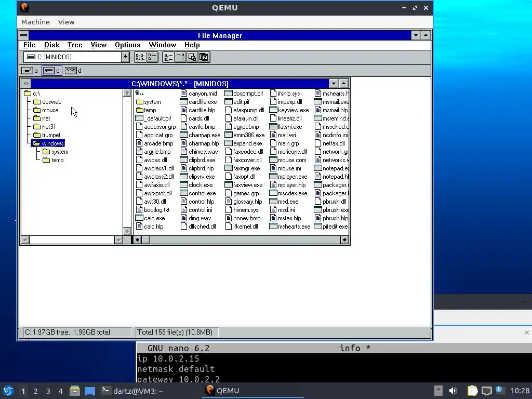Screen dimensions: 532x399
Task: Select chimes.wav sound file
Action: coord(199,152)
